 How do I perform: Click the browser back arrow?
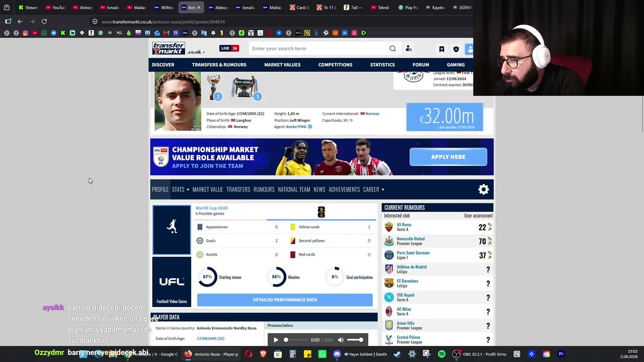click(20, 22)
